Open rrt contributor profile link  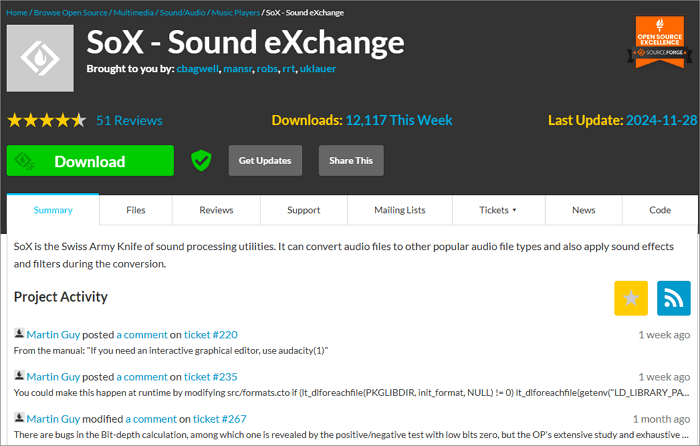pos(288,69)
